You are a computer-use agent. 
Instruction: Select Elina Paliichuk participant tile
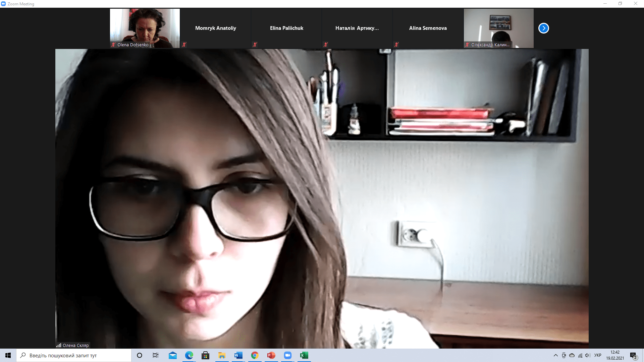pyautogui.click(x=286, y=28)
